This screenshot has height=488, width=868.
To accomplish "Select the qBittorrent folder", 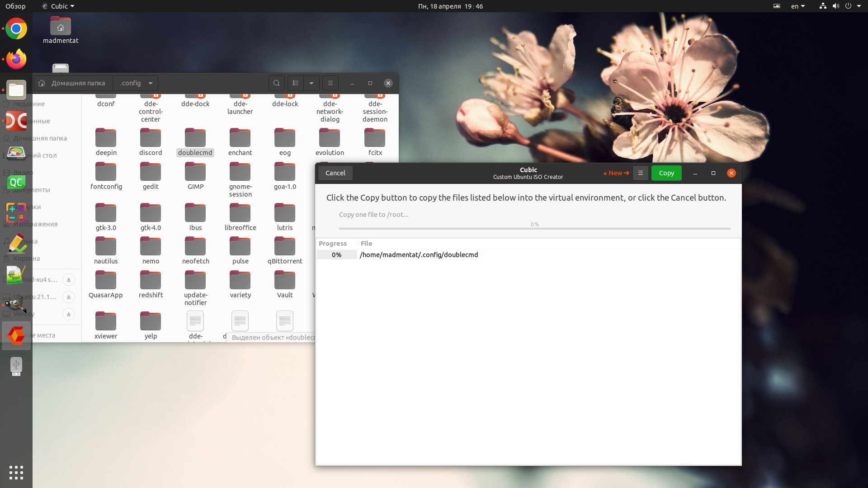I will pos(285,251).
